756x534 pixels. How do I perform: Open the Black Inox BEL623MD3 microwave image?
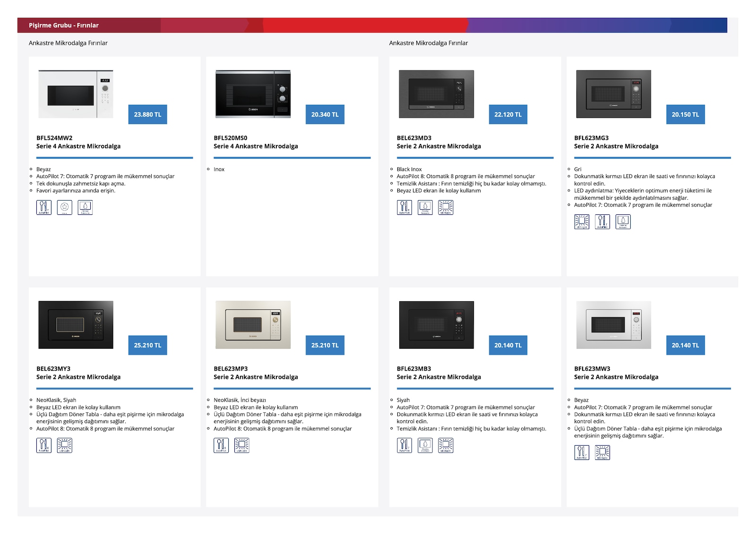(x=436, y=94)
